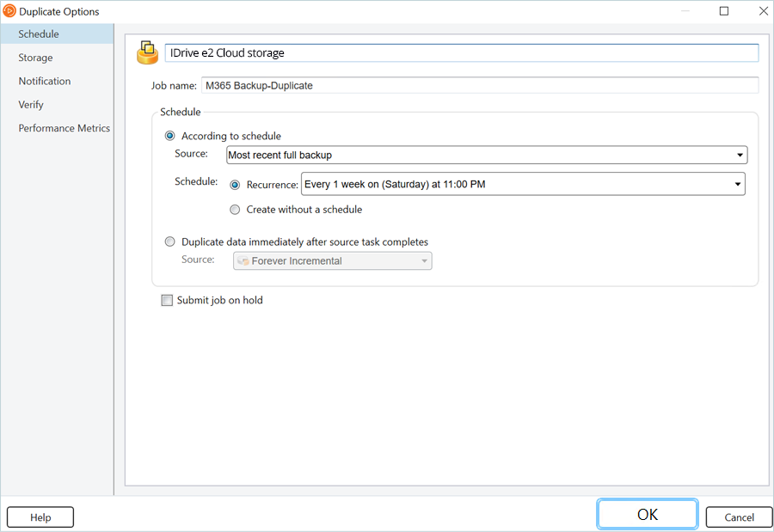Viewport: 774px width, 532px height.
Task: Open the Forever Incremental source dropdown
Action: click(x=332, y=261)
